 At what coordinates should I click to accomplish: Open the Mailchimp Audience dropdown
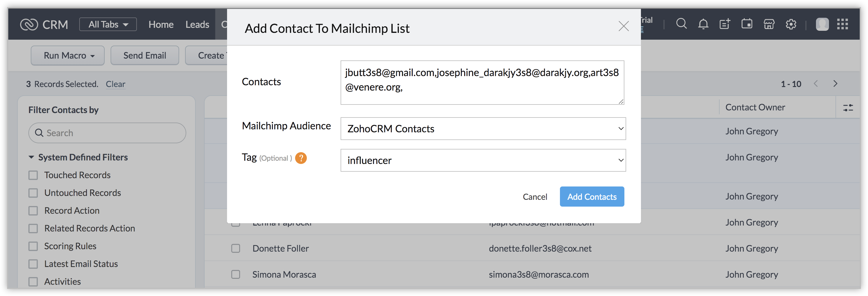point(483,128)
